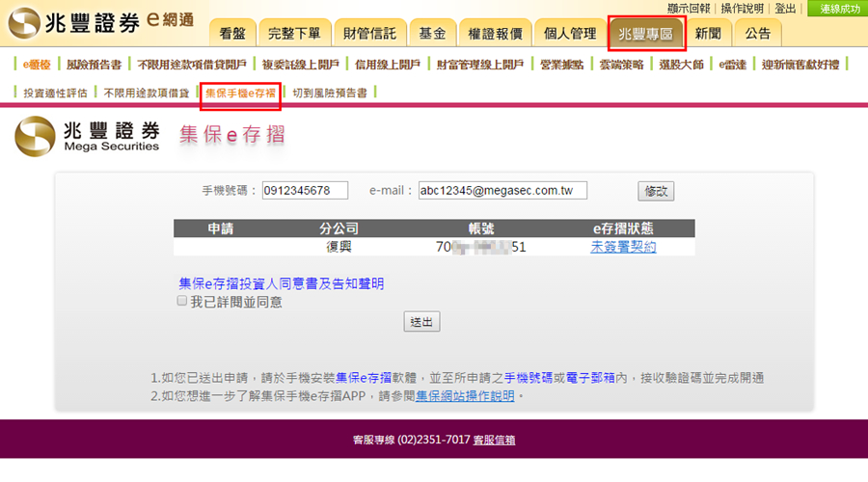Select the 基金 tab
The image size is (868, 482).
(432, 33)
